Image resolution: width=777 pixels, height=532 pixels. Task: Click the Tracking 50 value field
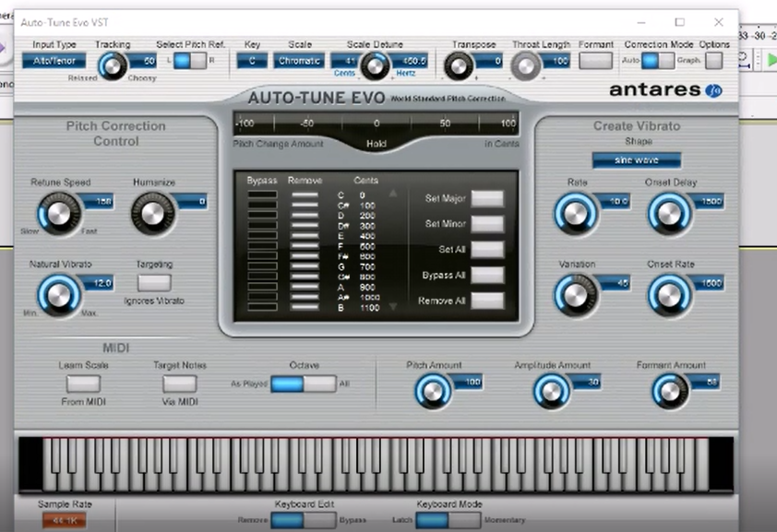[x=143, y=61]
